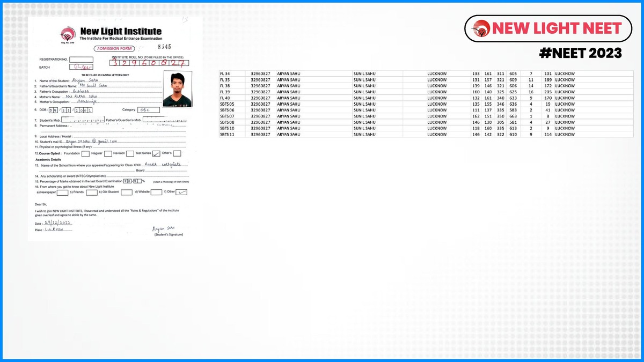Click the Registration No. input box
Viewport: 644px width, 362px height.
81,60
